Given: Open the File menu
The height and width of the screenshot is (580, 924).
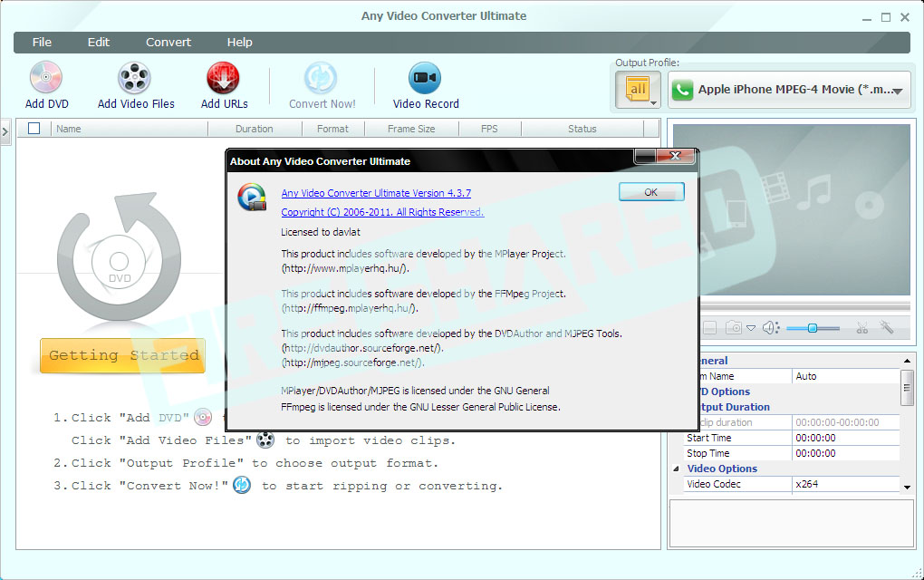Looking at the screenshot, I should 42,43.
